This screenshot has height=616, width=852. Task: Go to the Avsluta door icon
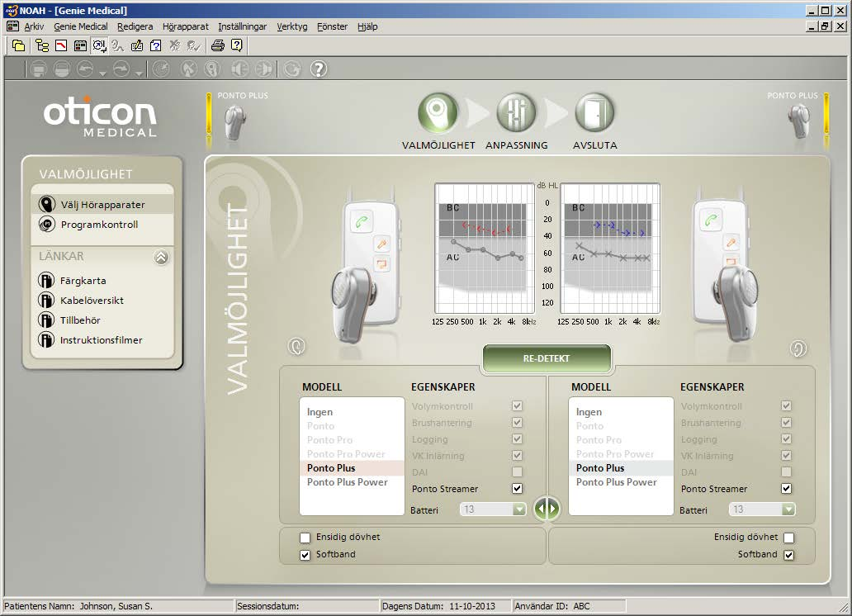point(594,112)
